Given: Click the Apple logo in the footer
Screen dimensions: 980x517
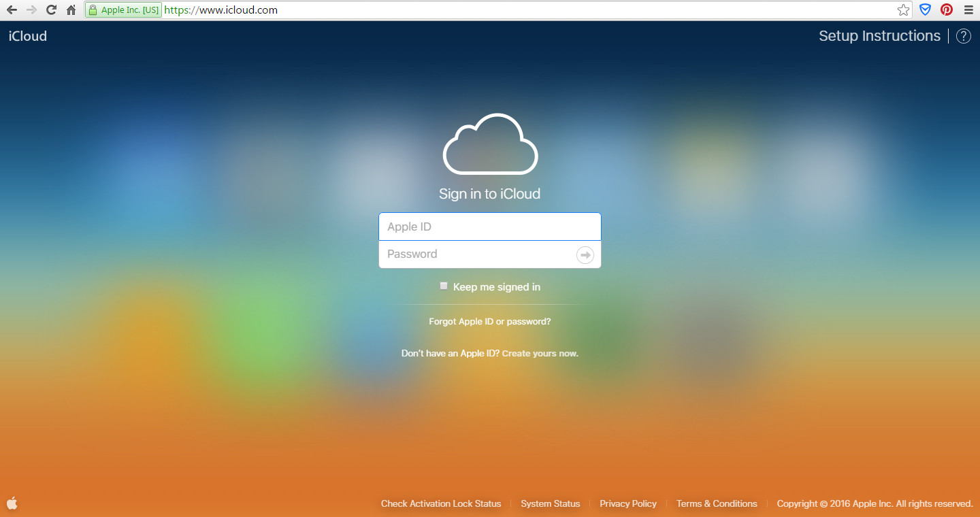Looking at the screenshot, I should coord(12,503).
